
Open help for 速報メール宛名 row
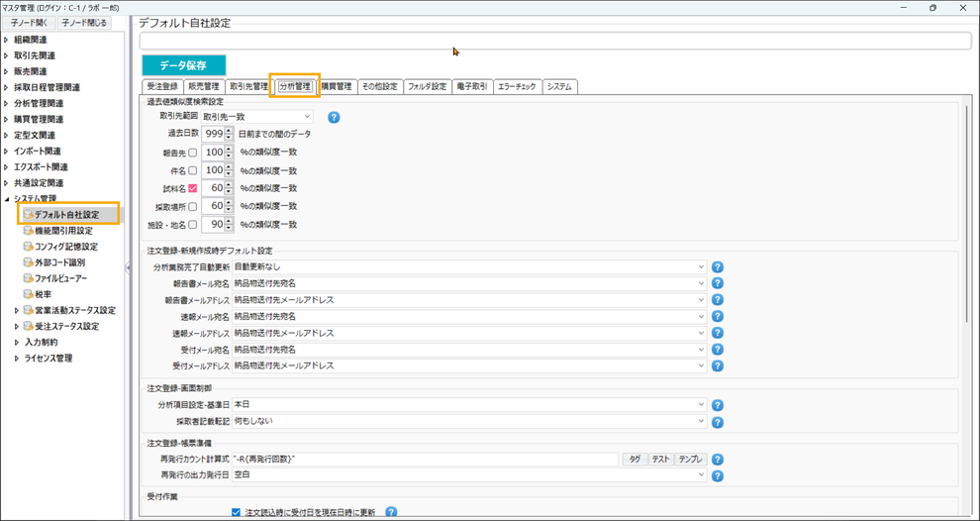718,317
